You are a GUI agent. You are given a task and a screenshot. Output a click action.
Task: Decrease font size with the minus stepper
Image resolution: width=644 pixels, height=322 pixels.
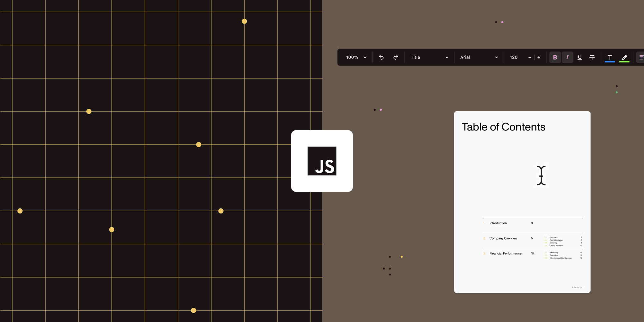(530, 57)
